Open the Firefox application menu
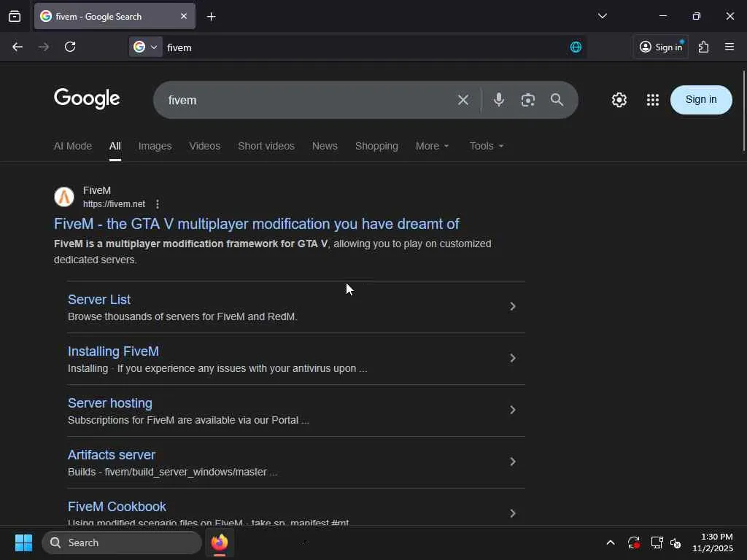The height and width of the screenshot is (560, 747). click(x=729, y=47)
